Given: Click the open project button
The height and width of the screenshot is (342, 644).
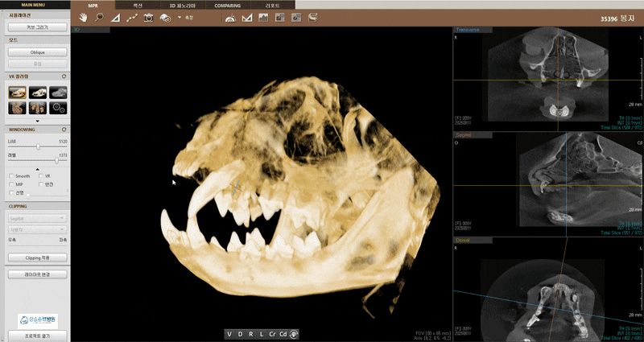Looking at the screenshot, I should pyautogui.click(x=37, y=336).
